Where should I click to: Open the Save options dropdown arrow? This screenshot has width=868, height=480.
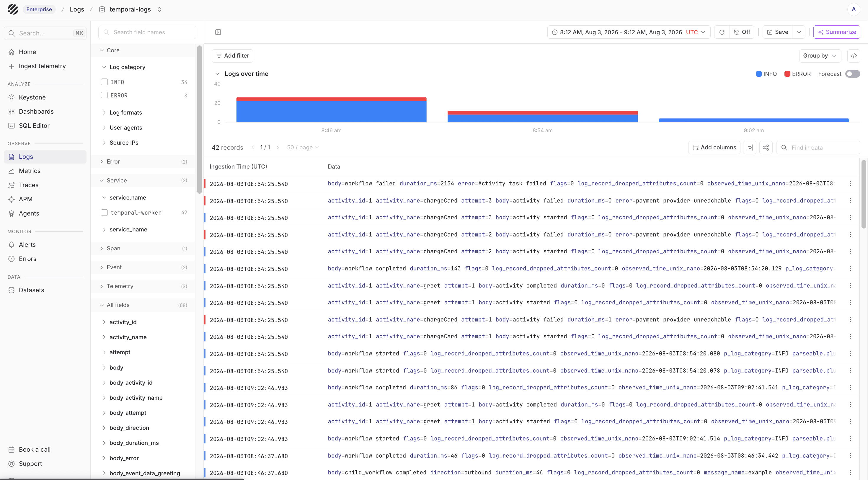point(799,32)
